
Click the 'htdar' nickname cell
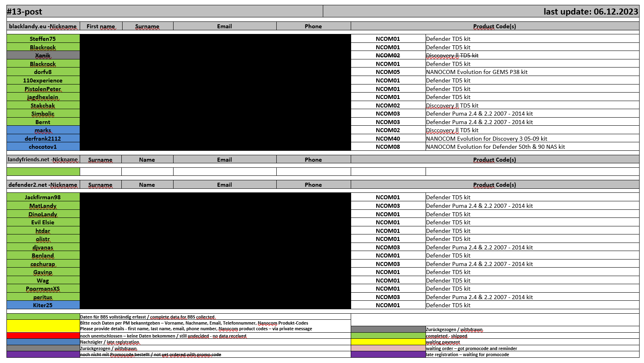[43, 231]
